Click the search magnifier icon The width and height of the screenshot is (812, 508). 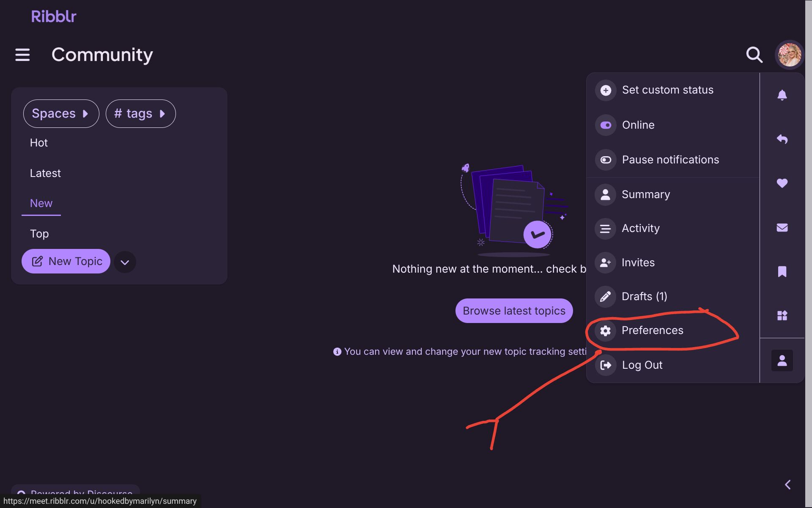coord(754,55)
